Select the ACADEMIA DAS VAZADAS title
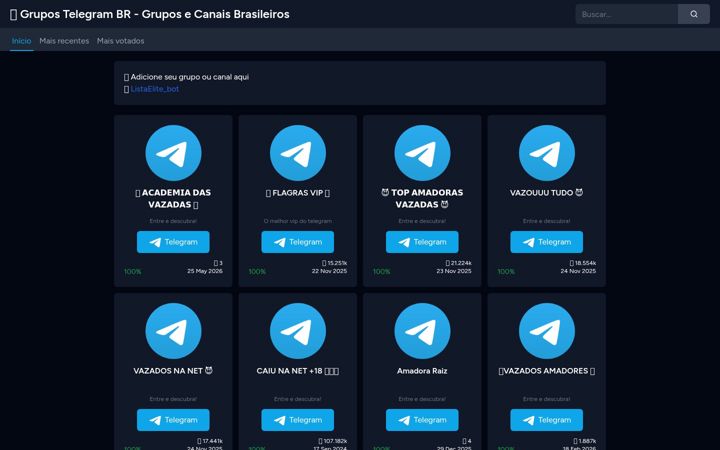Viewport: 720px width, 450px height. coord(173,198)
